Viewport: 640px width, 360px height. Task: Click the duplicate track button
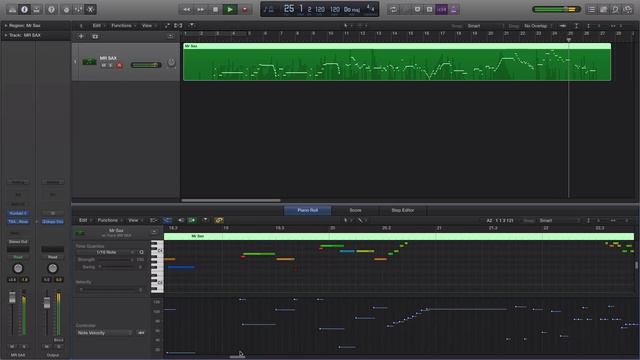[x=95, y=36]
